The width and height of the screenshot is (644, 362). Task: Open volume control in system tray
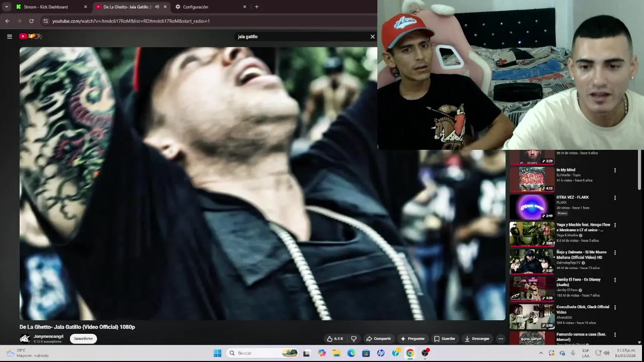(606, 353)
